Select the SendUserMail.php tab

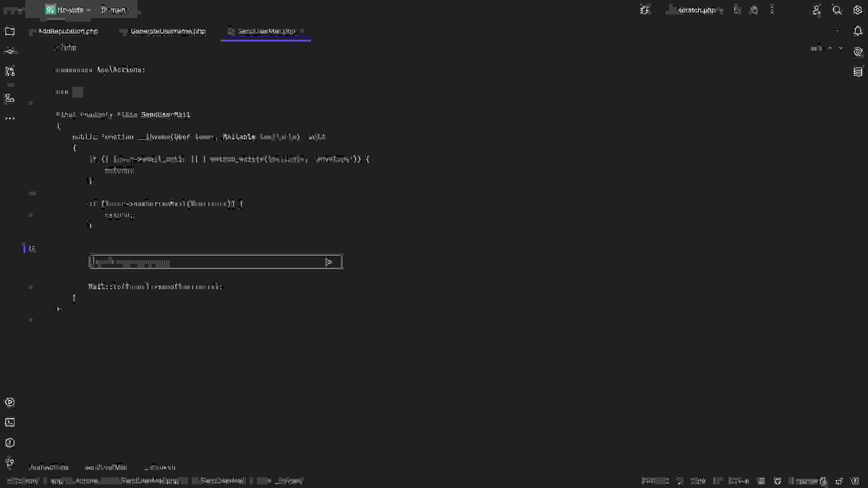point(266,31)
